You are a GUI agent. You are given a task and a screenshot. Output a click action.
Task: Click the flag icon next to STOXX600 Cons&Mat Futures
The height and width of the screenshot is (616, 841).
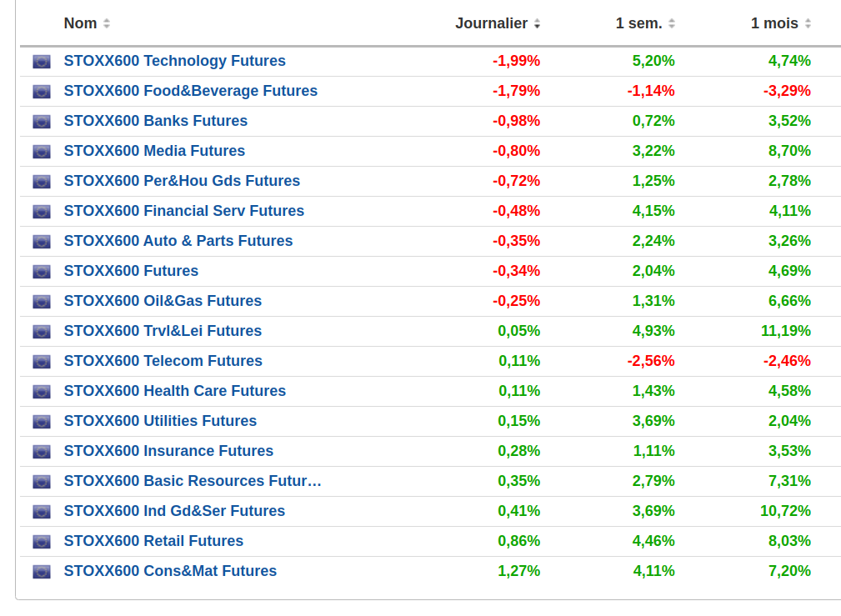pos(42,572)
